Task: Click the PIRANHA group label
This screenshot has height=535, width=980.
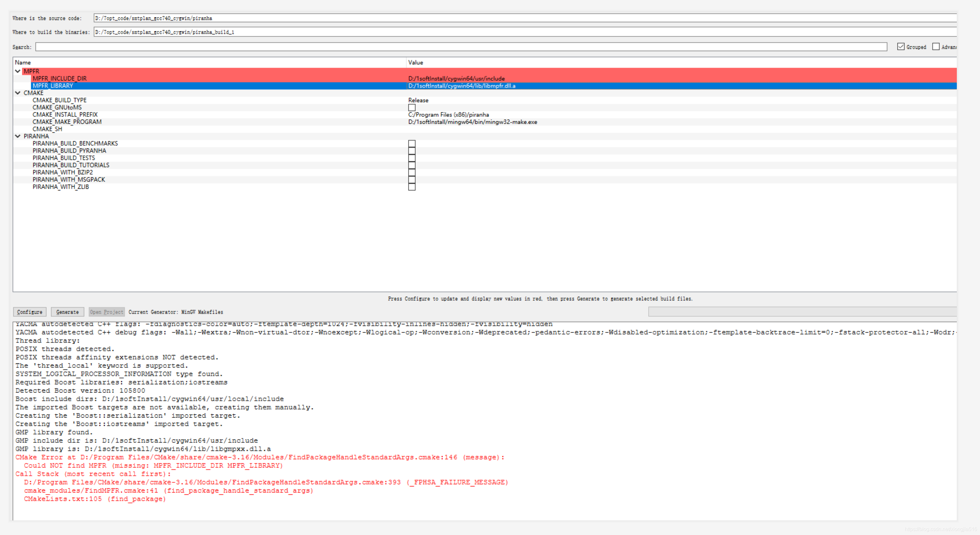Action: (36, 136)
